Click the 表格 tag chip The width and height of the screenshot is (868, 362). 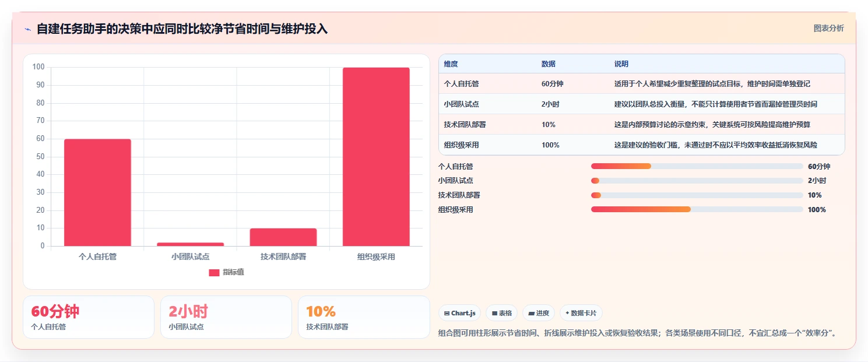click(x=501, y=313)
